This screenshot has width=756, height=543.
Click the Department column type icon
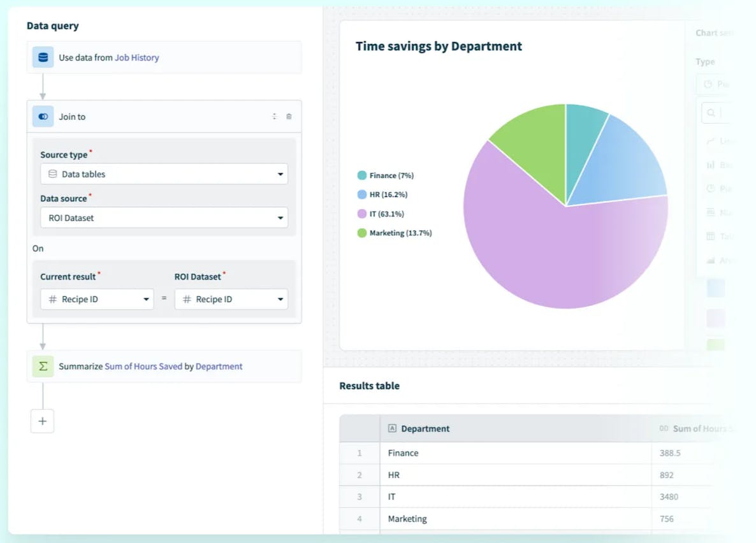(x=392, y=429)
